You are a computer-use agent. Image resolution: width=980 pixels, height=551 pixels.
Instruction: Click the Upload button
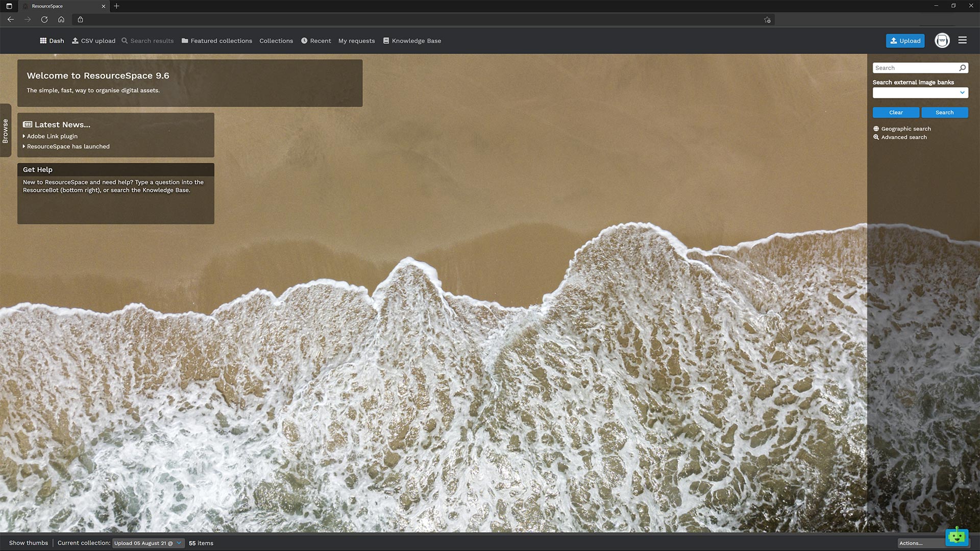905,41
